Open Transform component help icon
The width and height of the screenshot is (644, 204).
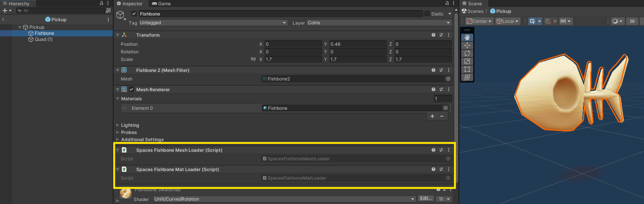[x=433, y=35]
